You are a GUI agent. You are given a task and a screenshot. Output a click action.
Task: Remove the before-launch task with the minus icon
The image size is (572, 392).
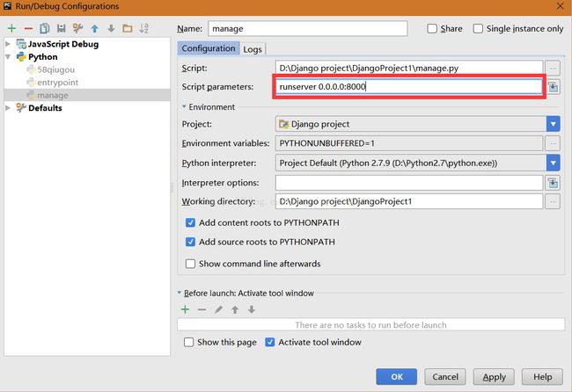[202, 309]
